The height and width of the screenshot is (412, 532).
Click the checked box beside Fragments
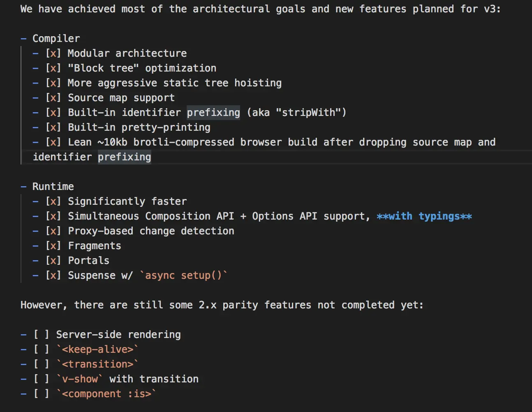[53, 246]
